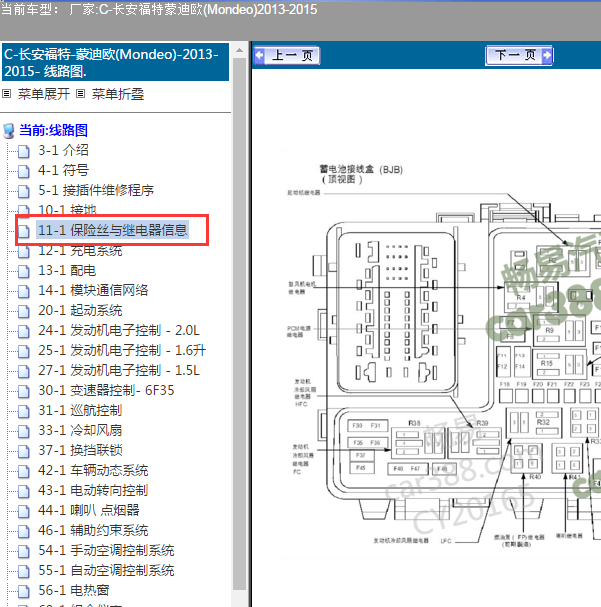Click the page icon beside 33-1 冷却风扇
The height and width of the screenshot is (607, 601).
24,431
